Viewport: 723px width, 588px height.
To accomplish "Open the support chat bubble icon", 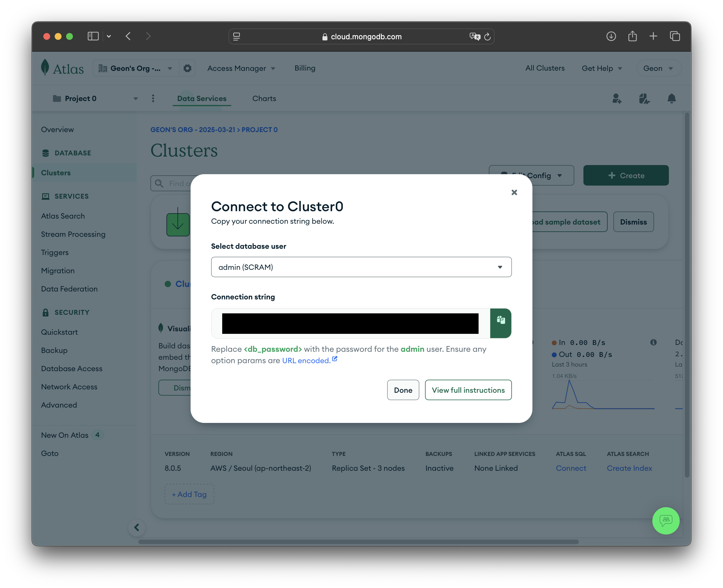I will pos(665,521).
